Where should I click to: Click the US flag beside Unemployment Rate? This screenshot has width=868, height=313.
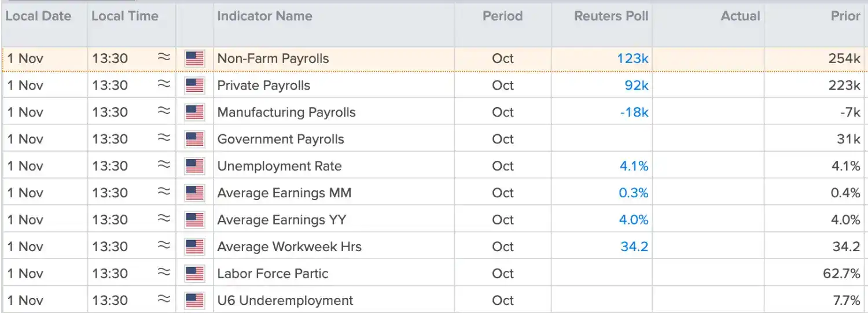point(194,166)
